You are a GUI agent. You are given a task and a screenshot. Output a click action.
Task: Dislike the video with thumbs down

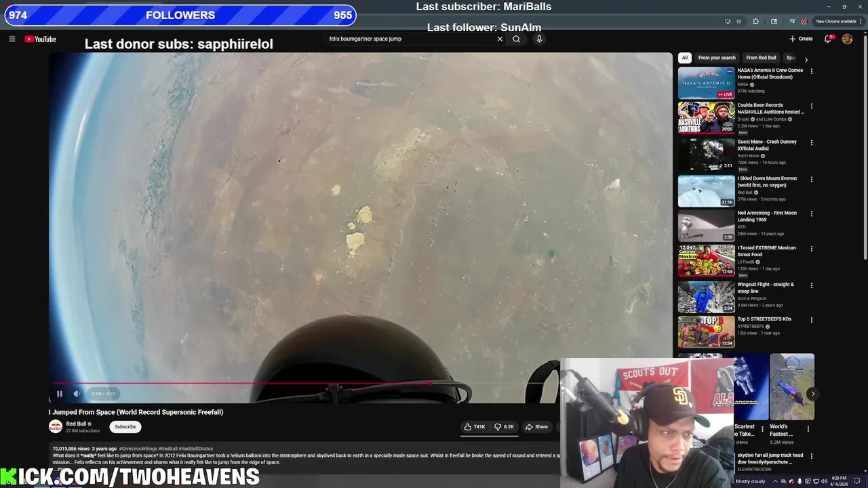pos(504,427)
